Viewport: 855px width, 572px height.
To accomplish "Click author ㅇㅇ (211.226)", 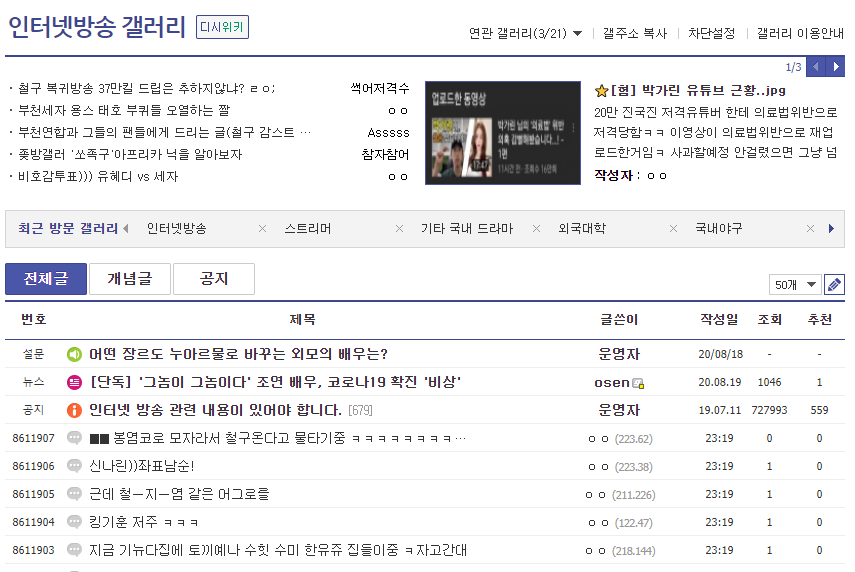I will click(620, 495).
